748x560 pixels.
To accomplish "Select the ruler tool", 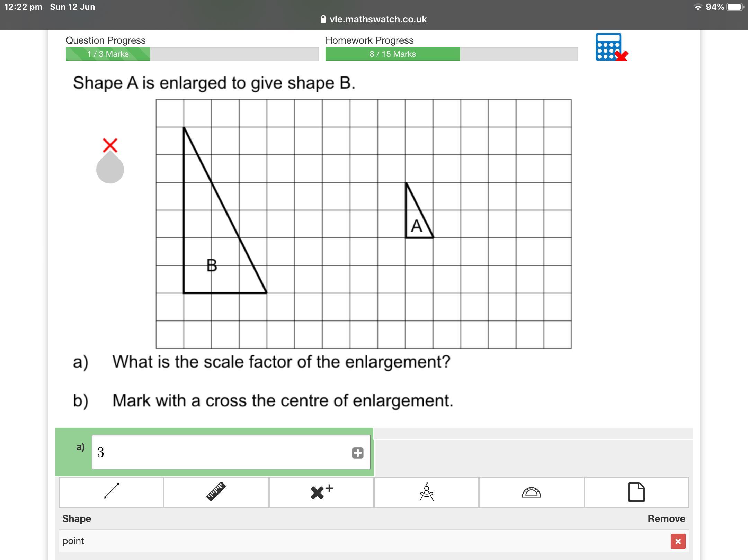I will coord(216,492).
